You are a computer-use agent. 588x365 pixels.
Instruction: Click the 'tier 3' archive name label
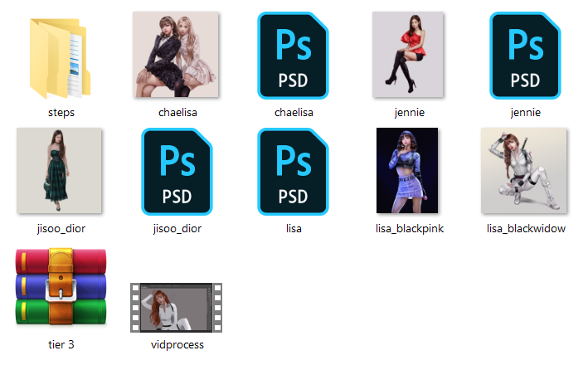point(61,345)
